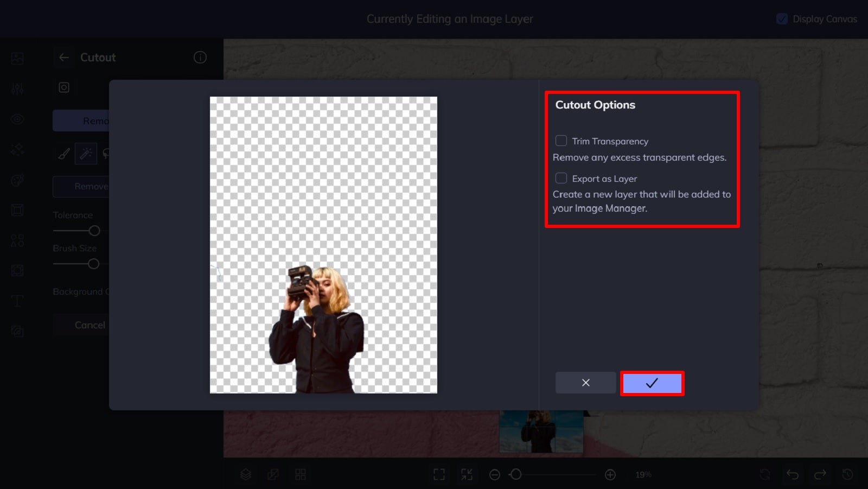Open the Shapes panel

17,240
